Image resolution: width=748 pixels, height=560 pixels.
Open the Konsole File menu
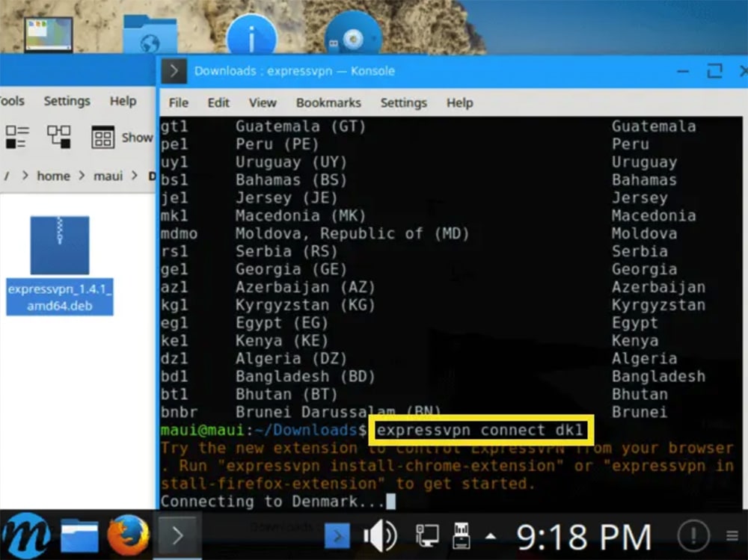point(179,102)
